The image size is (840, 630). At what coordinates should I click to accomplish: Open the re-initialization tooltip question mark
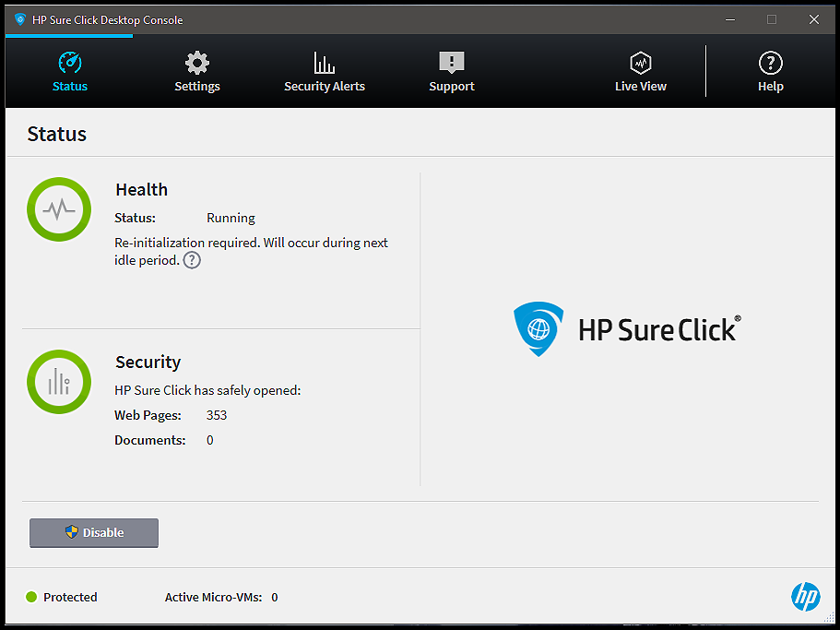coord(192,260)
